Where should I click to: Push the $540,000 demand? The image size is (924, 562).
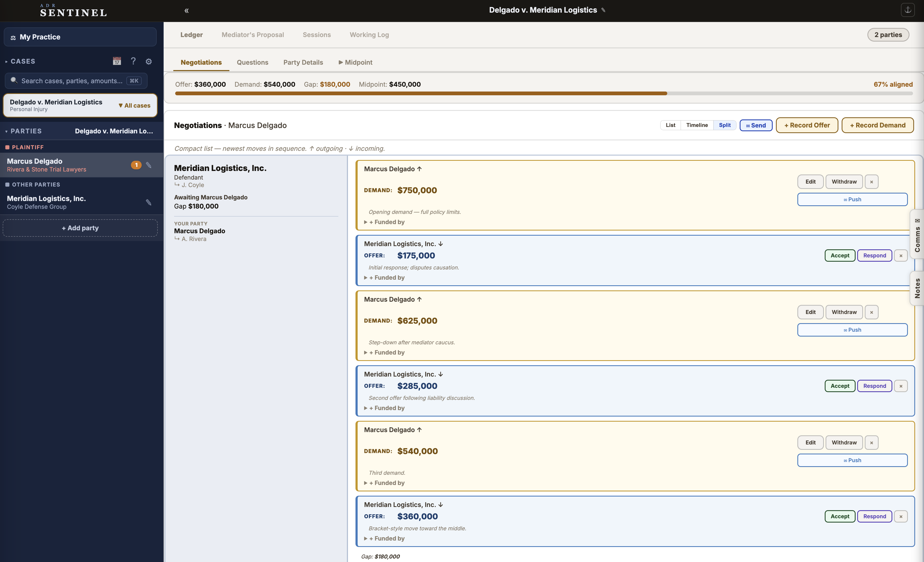[852, 460]
